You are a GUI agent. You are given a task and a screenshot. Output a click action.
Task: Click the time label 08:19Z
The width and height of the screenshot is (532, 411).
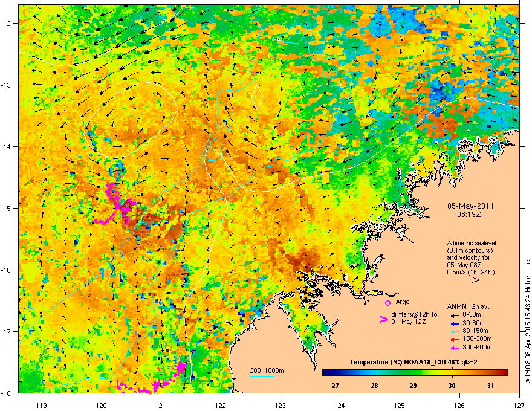pyautogui.click(x=469, y=215)
